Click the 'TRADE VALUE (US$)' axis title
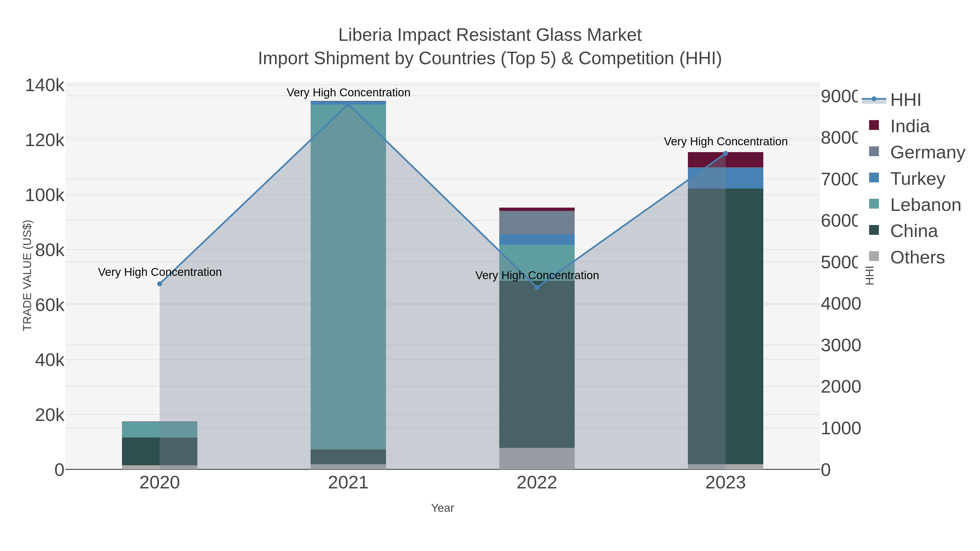This screenshot has width=980, height=551. pos(27,275)
